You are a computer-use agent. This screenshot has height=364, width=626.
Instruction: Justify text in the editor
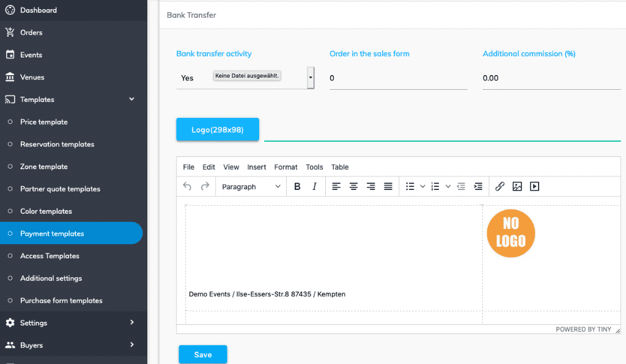(x=388, y=186)
